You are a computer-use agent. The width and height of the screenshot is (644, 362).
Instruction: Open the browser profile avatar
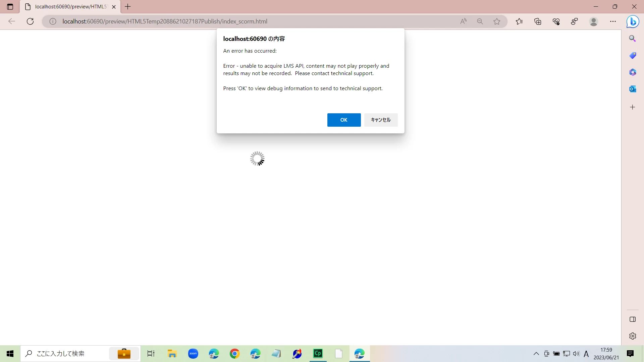tap(594, 21)
